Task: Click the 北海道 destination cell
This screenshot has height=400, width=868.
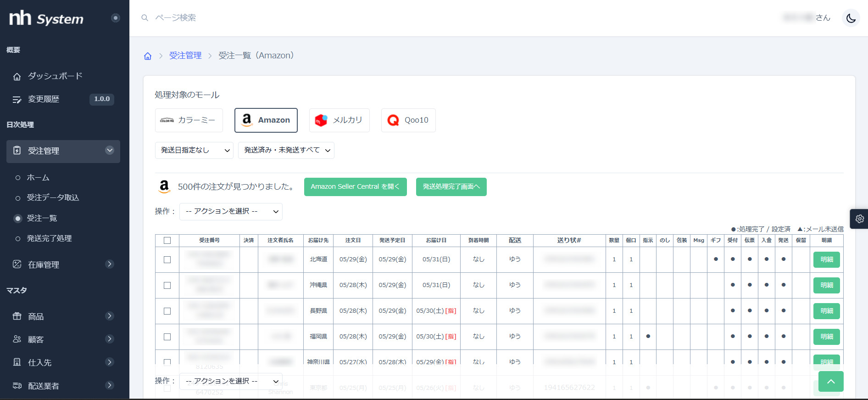Action: point(318,259)
